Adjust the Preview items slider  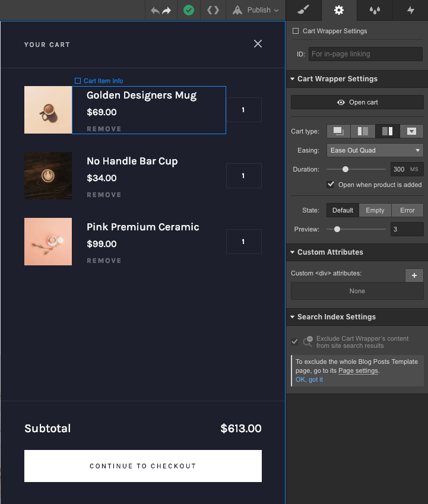337,229
